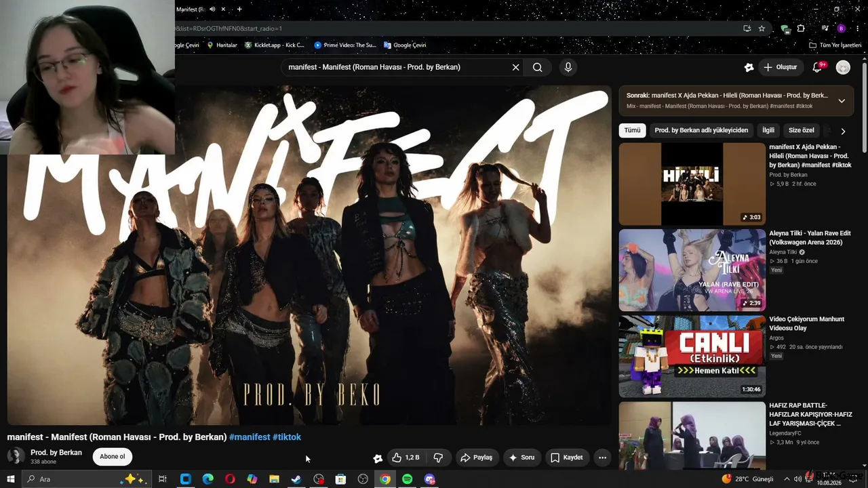This screenshot has height=488, width=868.
Task: Install the page as an app
Action: 747,28
